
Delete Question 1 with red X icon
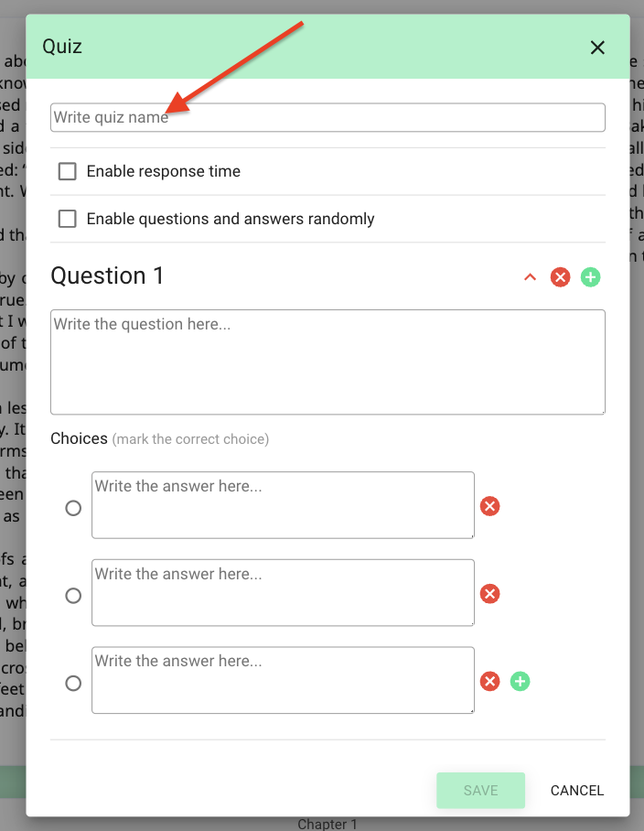click(x=560, y=277)
